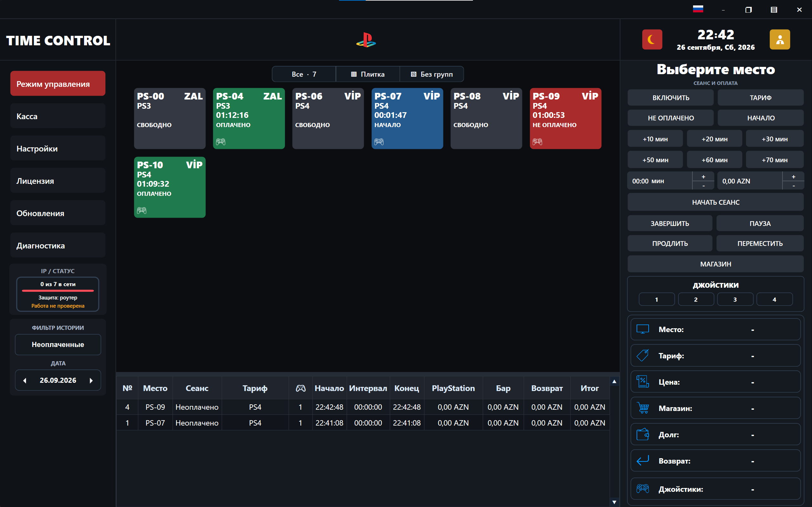
Task: Toggle the НЕ ОПЛАЧЕНО payment status
Action: pyautogui.click(x=671, y=118)
